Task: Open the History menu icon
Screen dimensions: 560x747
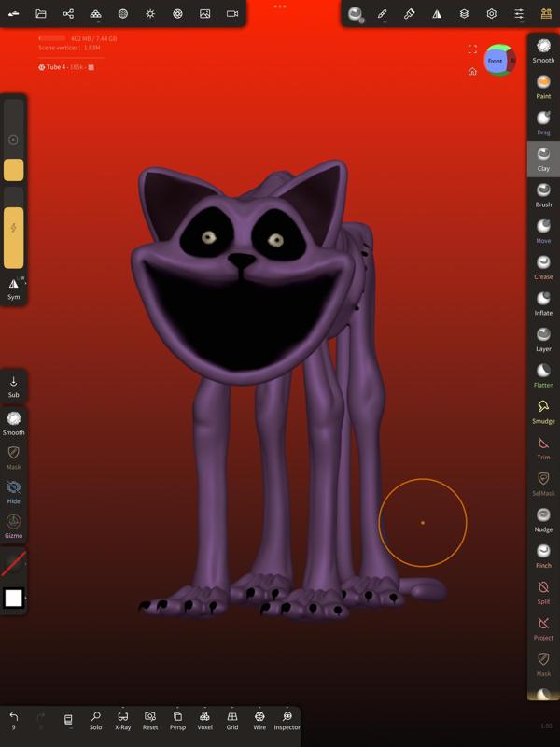Action: 546,14
